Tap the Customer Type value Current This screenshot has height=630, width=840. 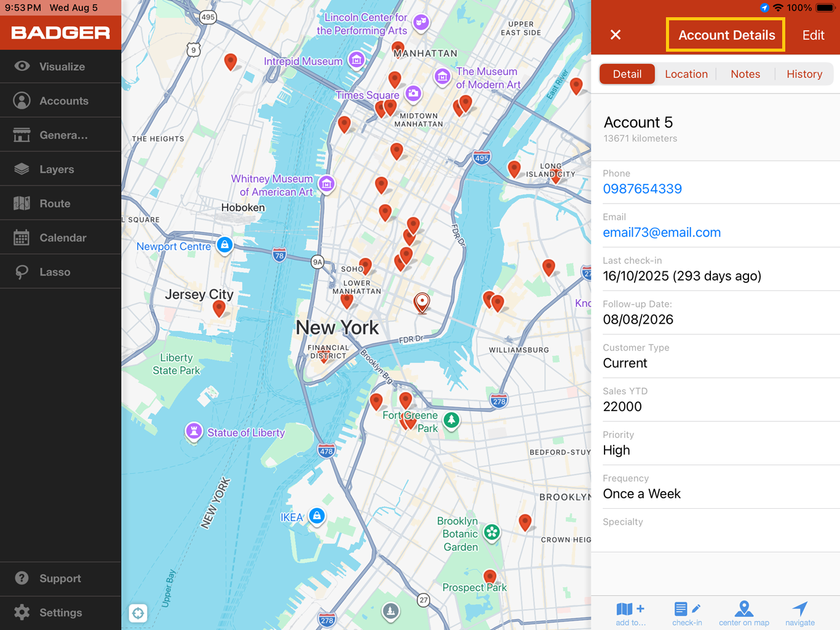point(625,363)
